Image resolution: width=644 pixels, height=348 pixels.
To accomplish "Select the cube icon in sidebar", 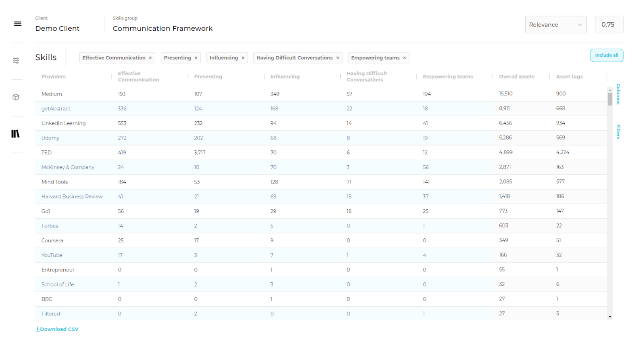I will (16, 97).
